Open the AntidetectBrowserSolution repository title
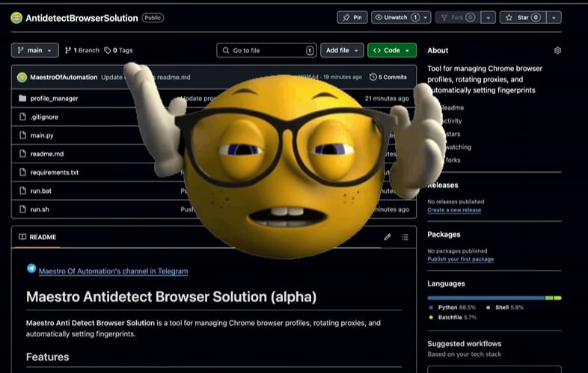Screen dimensions: 588x373 point(82,18)
